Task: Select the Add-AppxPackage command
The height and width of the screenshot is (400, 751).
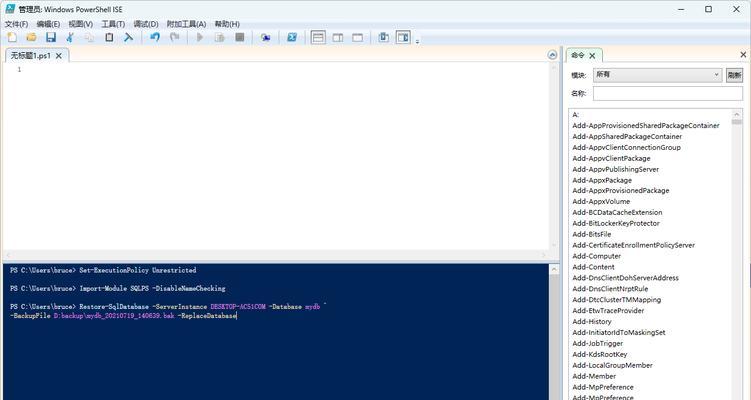Action: click(x=602, y=180)
